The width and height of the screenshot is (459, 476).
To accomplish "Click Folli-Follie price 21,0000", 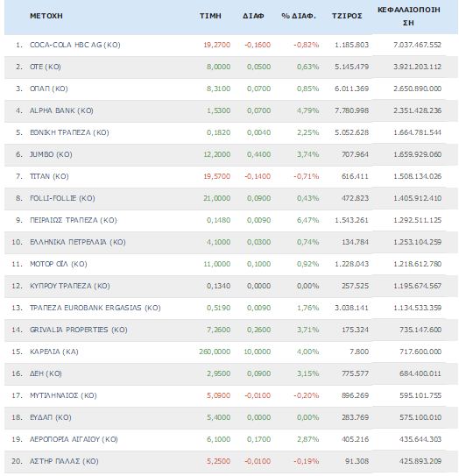I will pos(216,198).
